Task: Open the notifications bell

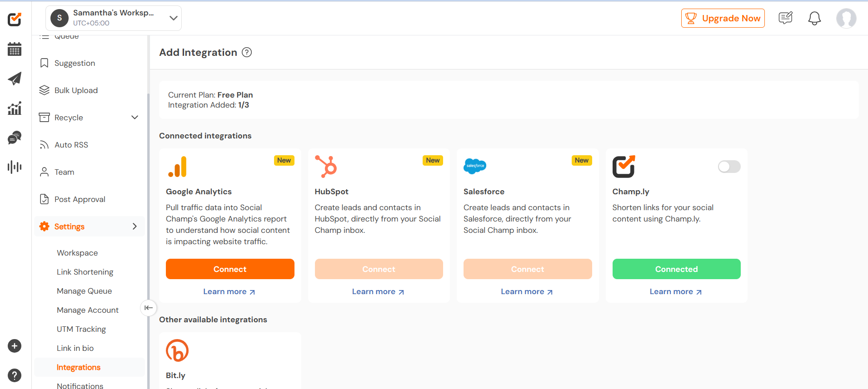Action: point(814,18)
